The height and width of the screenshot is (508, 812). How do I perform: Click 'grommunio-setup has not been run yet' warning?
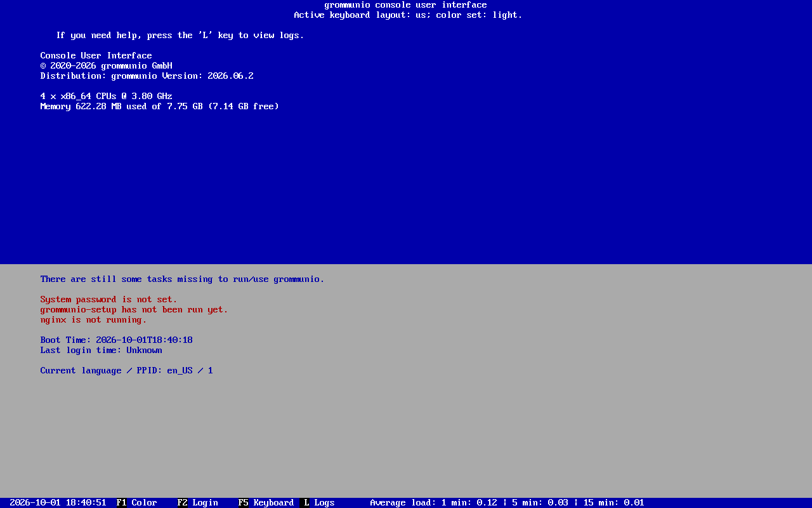134,310
